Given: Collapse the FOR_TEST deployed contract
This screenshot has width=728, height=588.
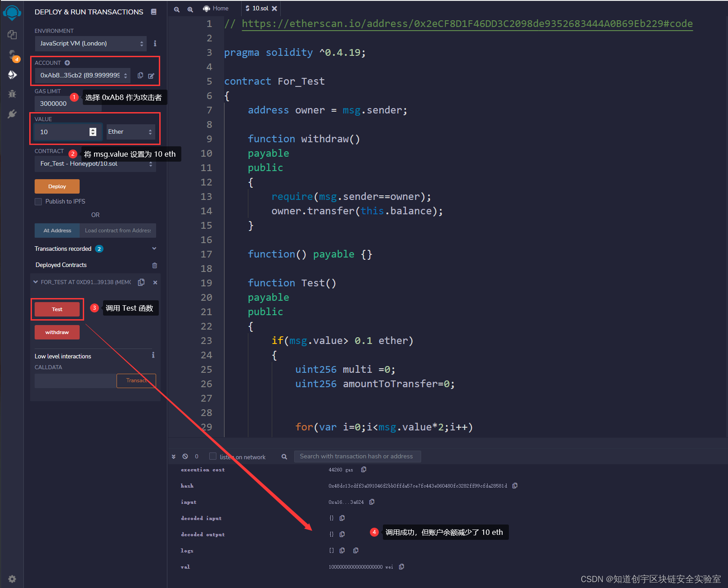Looking at the screenshot, I should coord(36,282).
